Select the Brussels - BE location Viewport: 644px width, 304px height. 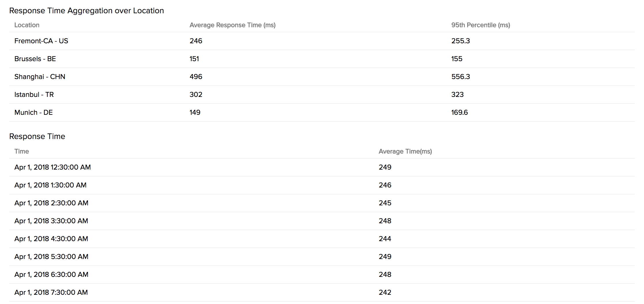(x=35, y=59)
